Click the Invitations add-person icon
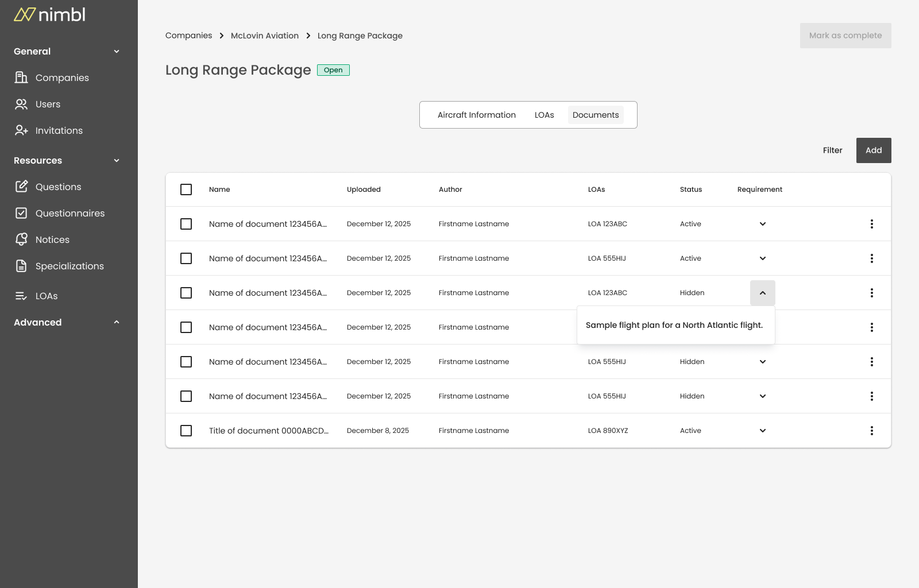Viewport: 919px width, 588px height. pyautogui.click(x=21, y=130)
